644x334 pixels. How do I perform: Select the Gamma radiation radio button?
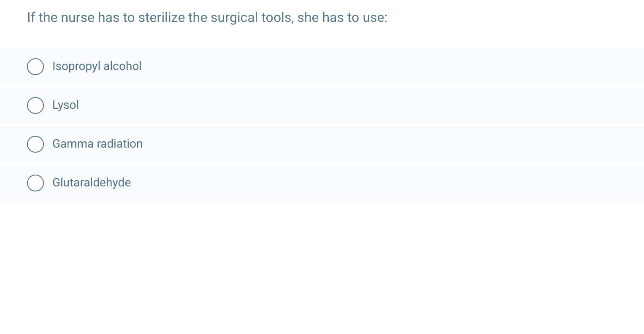click(35, 144)
